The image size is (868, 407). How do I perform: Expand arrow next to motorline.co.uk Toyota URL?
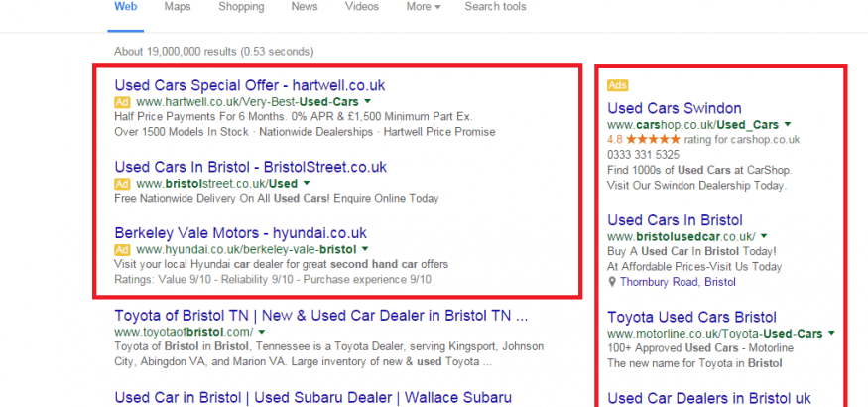pos(831,334)
